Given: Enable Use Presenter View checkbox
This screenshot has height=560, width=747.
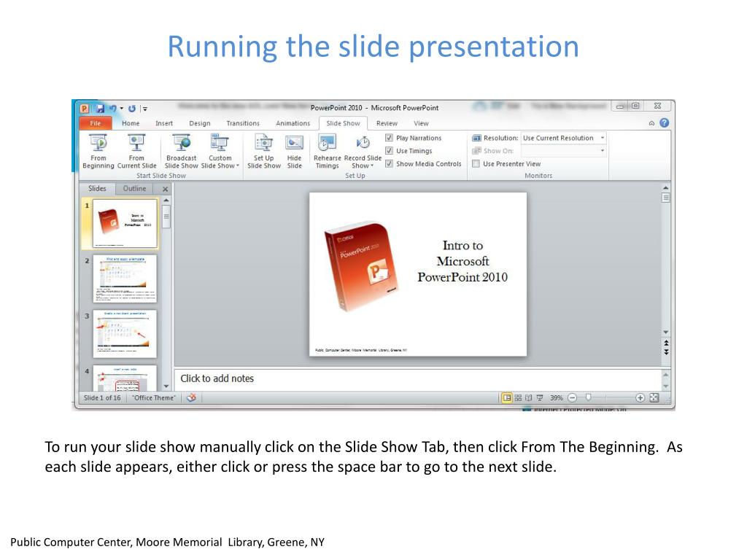Looking at the screenshot, I should coord(476,163).
